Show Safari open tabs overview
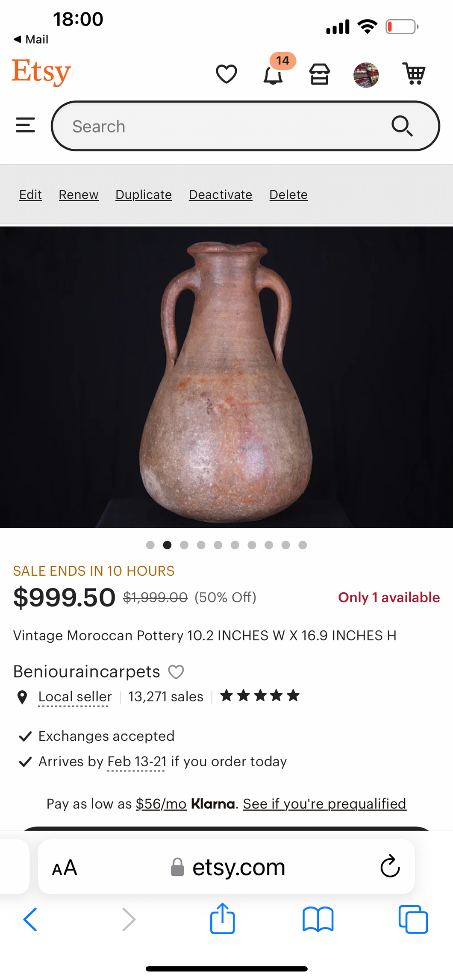 pyautogui.click(x=413, y=919)
